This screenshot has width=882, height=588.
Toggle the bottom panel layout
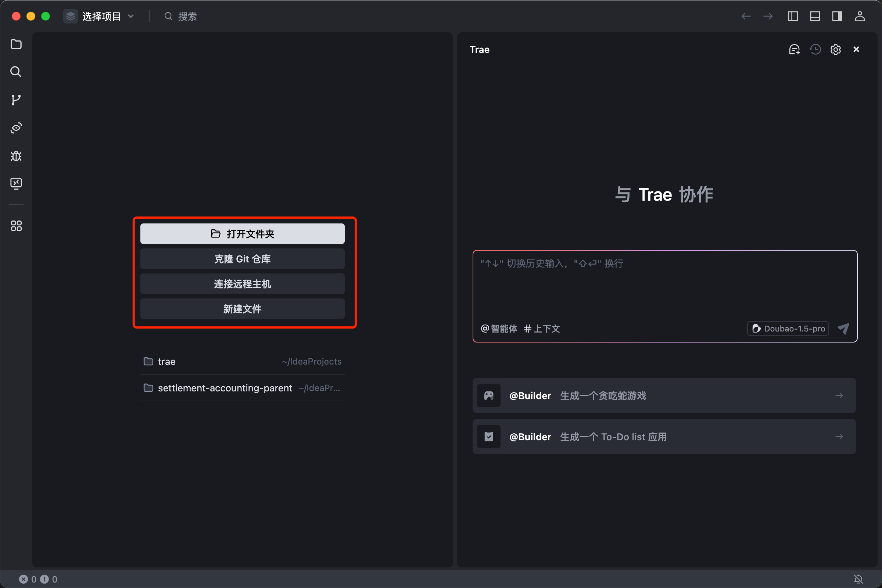pyautogui.click(x=815, y=16)
